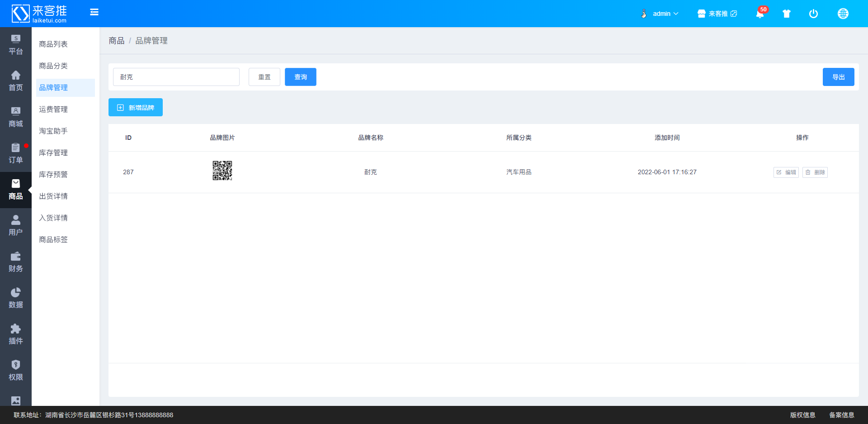Viewport: 868px width, 424px height.
Task: Open the admin user dropdown
Action: [660, 14]
